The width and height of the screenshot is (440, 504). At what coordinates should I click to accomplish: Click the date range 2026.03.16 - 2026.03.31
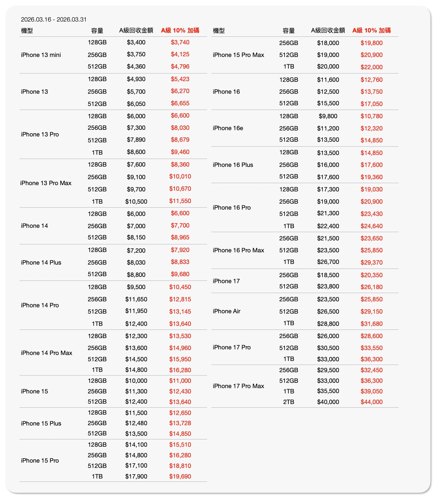[54, 20]
